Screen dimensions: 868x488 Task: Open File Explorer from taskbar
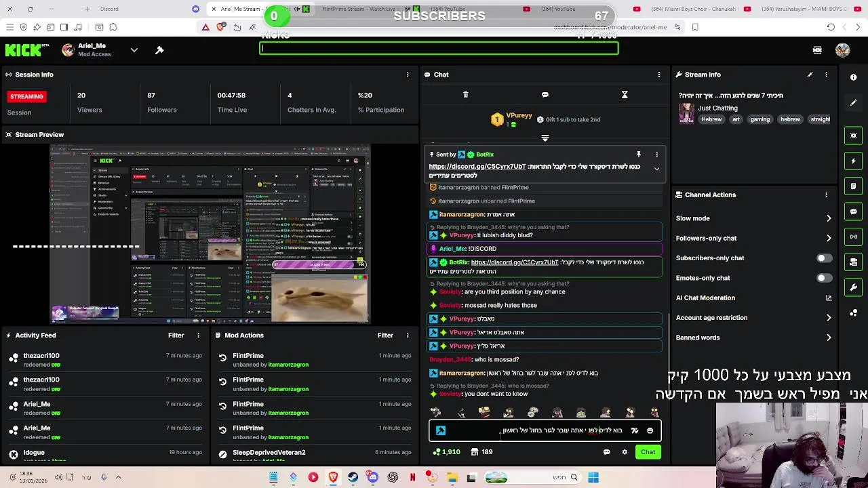(x=452, y=477)
